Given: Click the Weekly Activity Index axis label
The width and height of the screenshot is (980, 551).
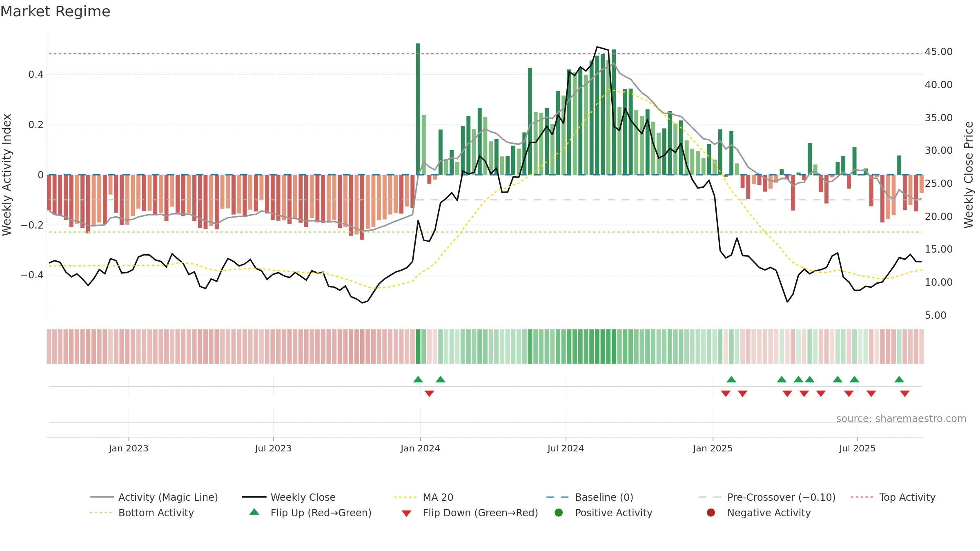Looking at the screenshot, I should (x=7, y=175).
